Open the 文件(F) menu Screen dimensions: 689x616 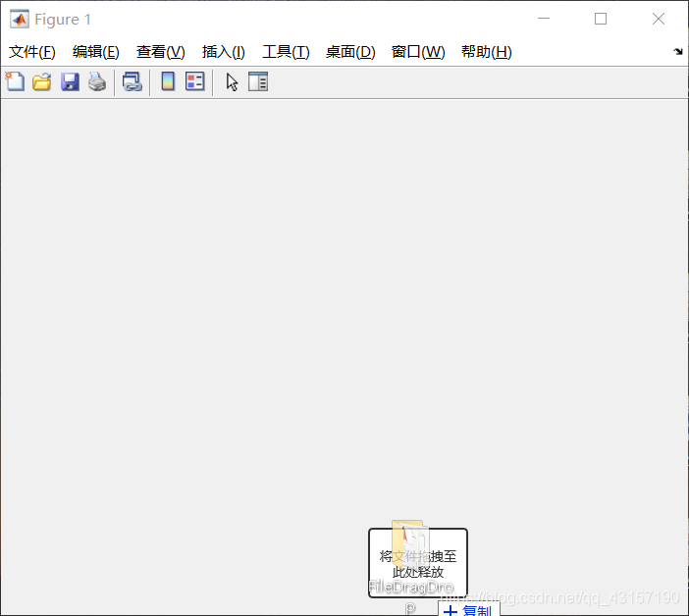pos(32,52)
